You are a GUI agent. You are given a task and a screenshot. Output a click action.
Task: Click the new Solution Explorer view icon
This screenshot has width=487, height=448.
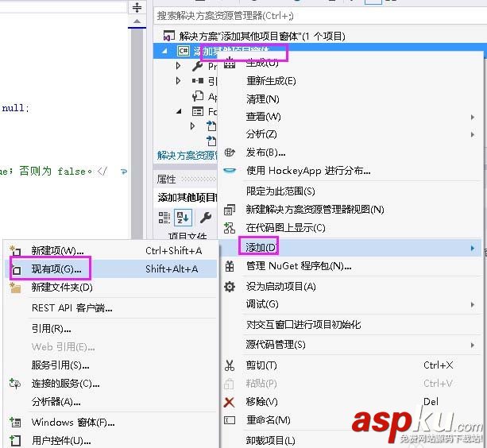coord(230,210)
